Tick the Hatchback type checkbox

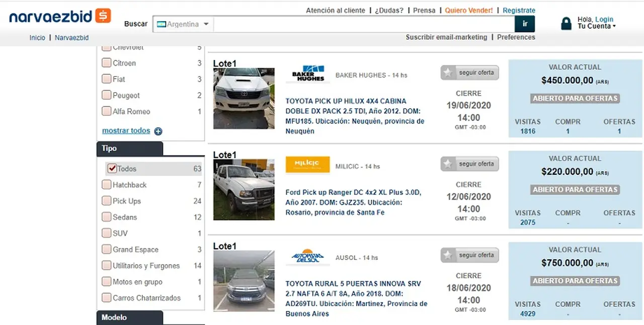coord(106,185)
